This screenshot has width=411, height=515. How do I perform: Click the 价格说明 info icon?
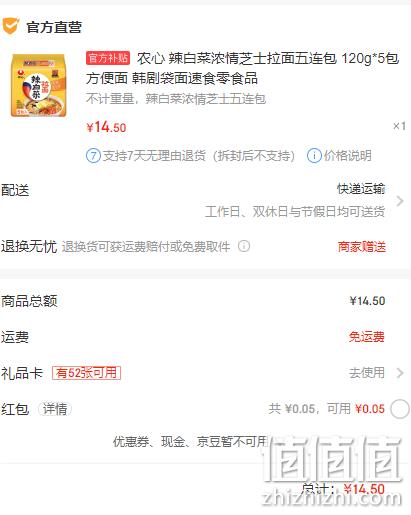[x=314, y=156]
